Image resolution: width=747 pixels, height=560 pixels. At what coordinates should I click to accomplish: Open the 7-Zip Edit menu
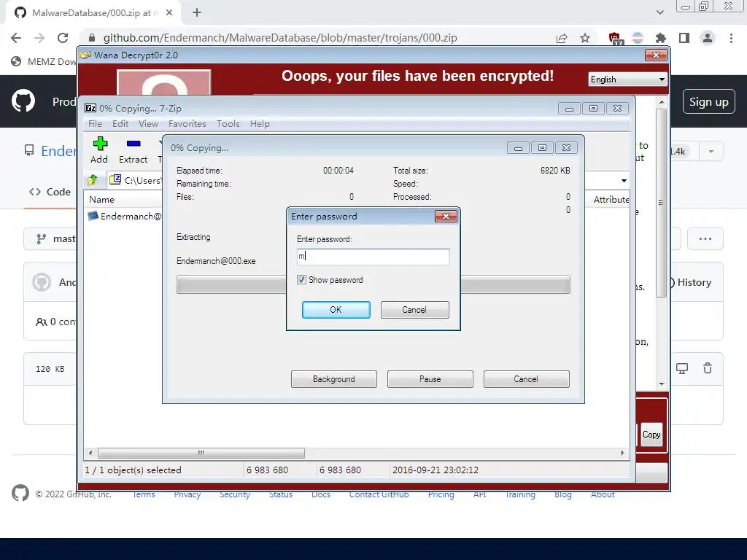point(120,124)
